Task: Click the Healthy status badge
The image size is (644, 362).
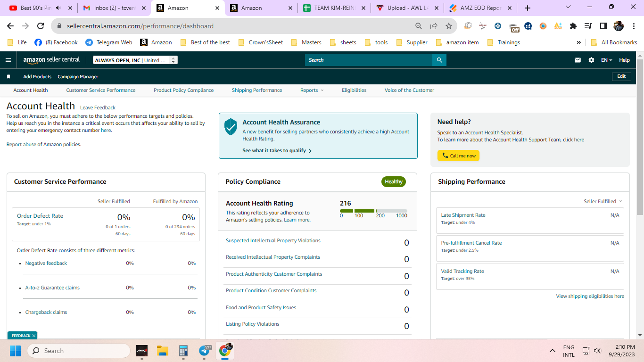Action: [x=394, y=181]
